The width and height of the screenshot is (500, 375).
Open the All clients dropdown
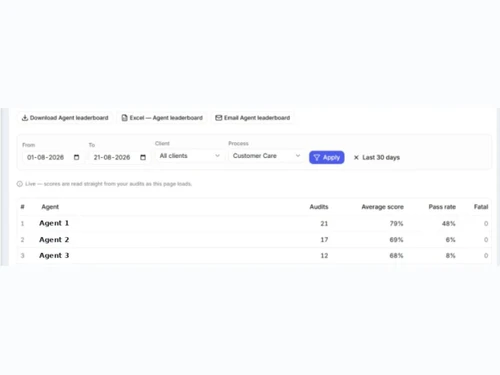(x=190, y=156)
